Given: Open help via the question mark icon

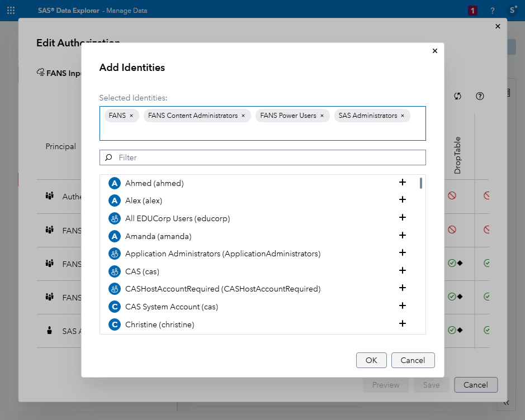Looking at the screenshot, I should tap(492, 10).
